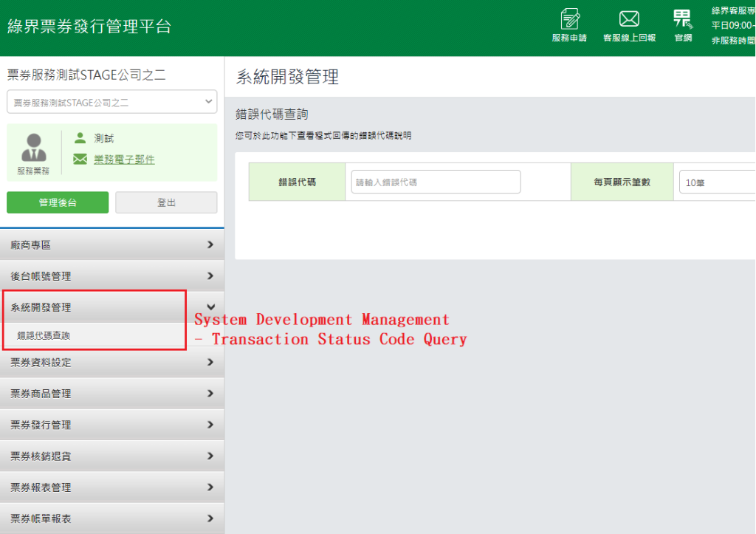Click the 錯誤代碼 input field
756x534 pixels.
[435, 181]
